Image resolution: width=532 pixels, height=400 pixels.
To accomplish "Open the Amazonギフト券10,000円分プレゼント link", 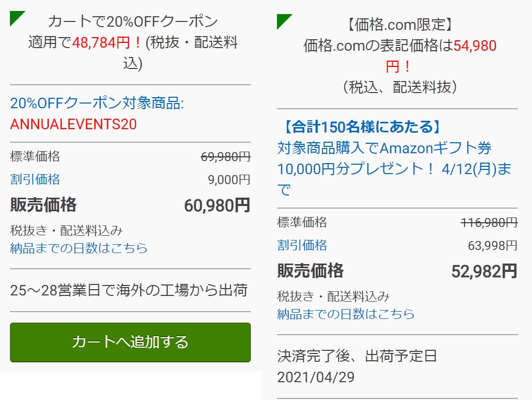I will pyautogui.click(x=394, y=169).
